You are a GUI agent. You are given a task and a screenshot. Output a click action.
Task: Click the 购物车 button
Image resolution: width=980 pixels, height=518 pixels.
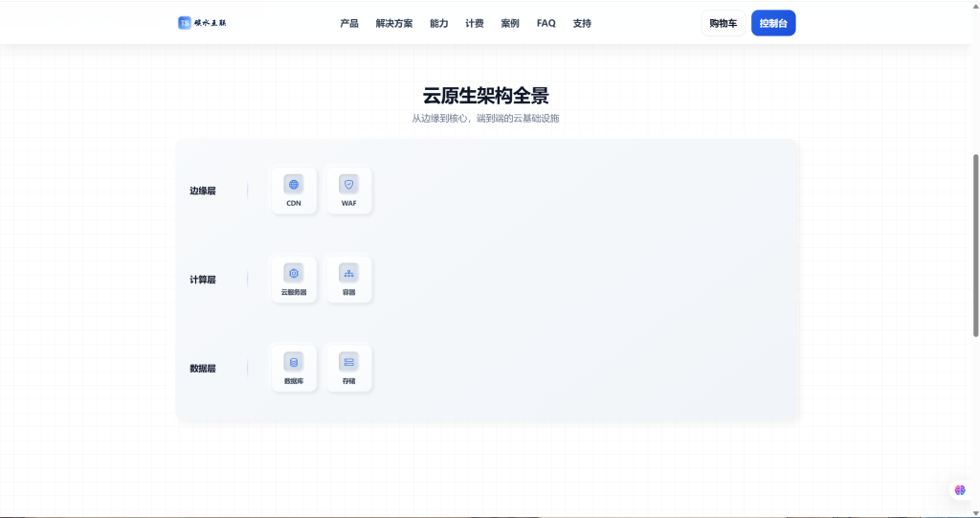pyautogui.click(x=724, y=23)
